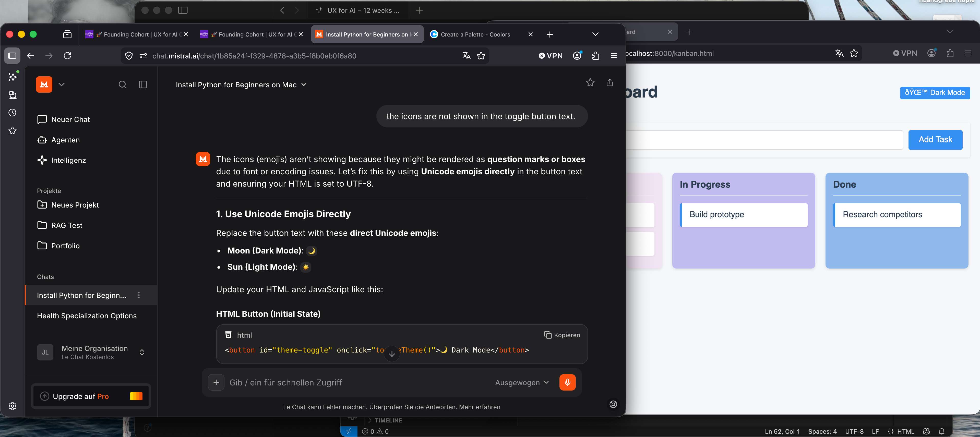Copy html code with Kopieren
The height and width of the screenshot is (437, 980).
tap(562, 335)
